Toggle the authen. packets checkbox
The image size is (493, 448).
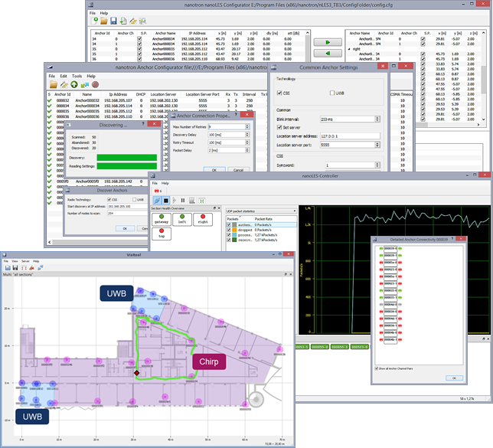point(229,225)
